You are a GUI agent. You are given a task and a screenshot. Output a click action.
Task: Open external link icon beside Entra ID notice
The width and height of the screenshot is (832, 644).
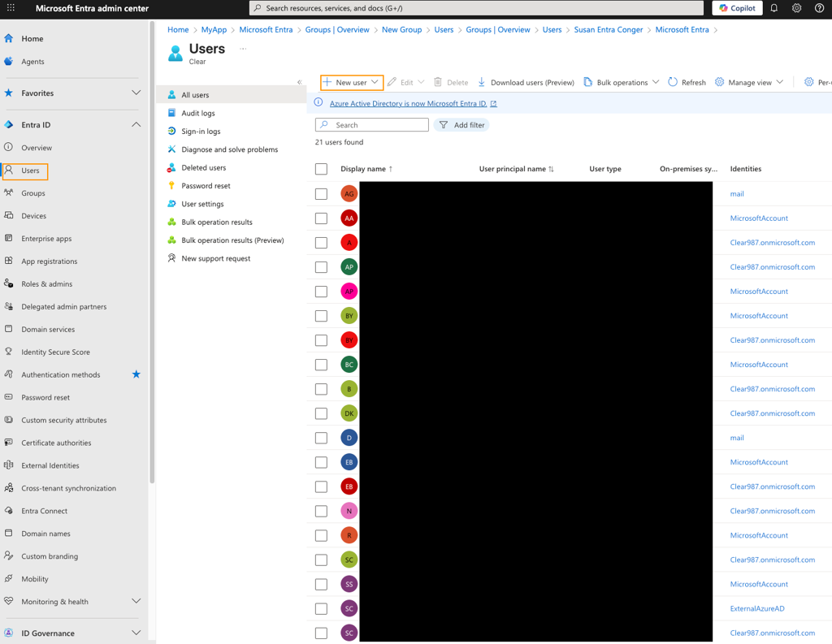coord(493,103)
